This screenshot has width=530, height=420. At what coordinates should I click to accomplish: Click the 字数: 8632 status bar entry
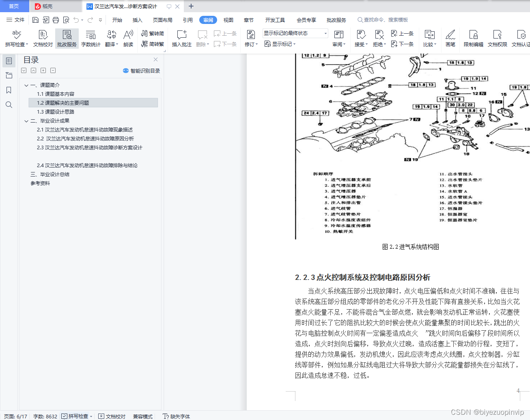point(45,416)
